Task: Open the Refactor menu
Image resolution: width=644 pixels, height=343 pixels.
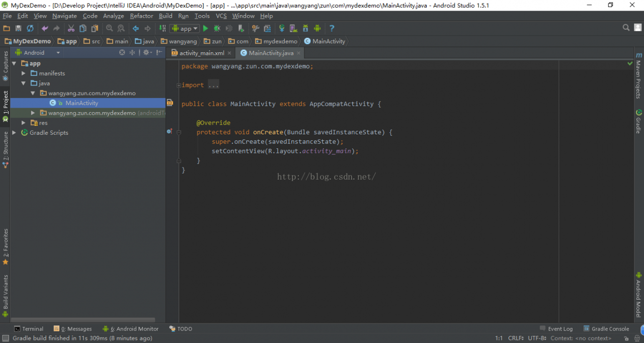Action: [141, 16]
